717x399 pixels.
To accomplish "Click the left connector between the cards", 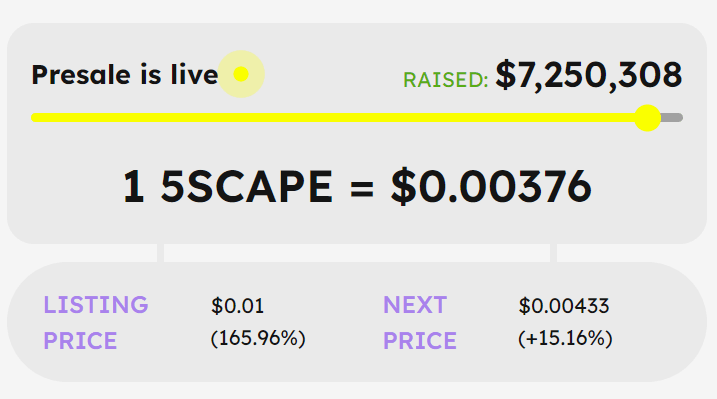I will pyautogui.click(x=161, y=253).
